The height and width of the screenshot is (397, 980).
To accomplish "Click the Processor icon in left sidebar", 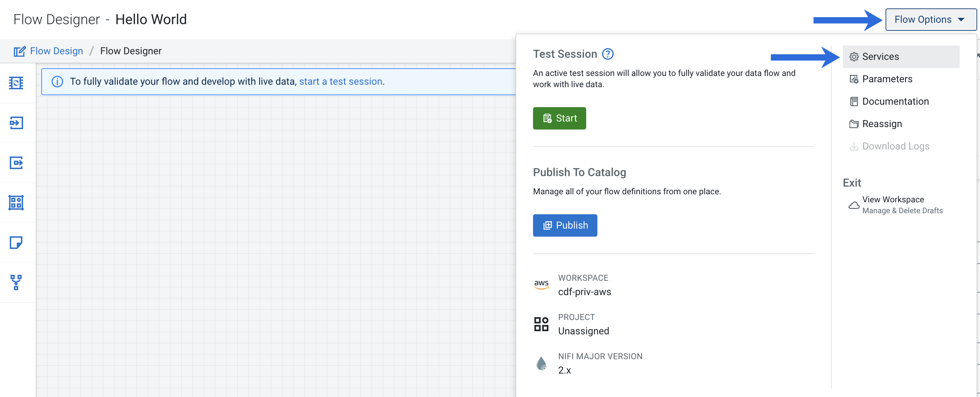I will pyautogui.click(x=16, y=83).
